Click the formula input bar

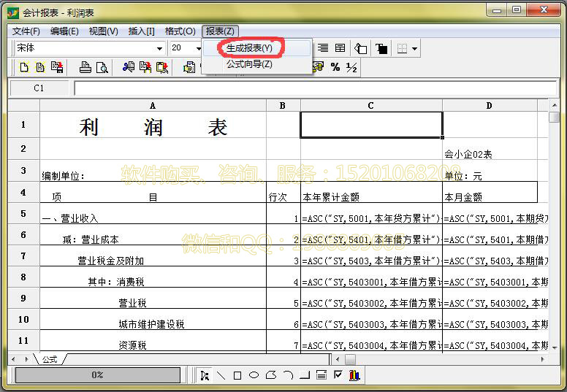[x=314, y=88]
